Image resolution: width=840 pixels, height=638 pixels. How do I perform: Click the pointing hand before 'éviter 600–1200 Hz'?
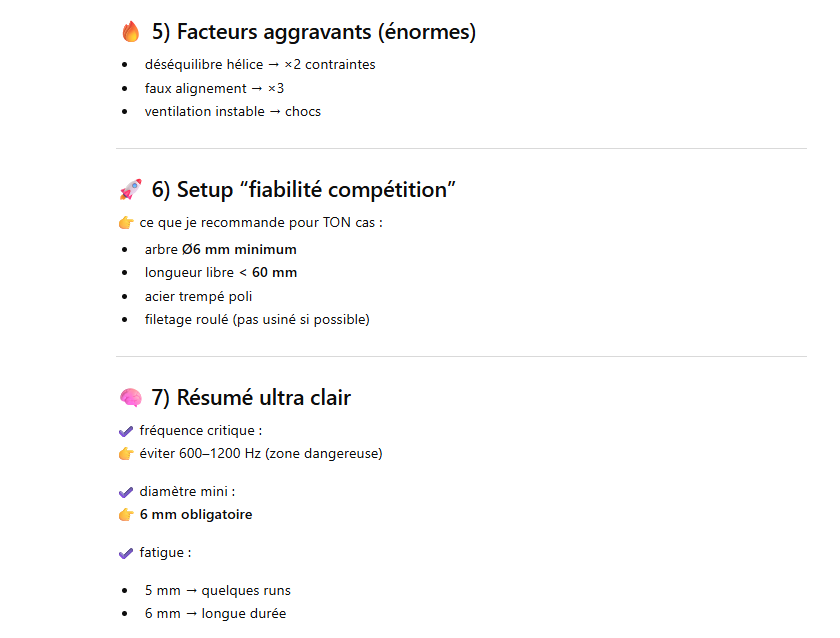[126, 453]
